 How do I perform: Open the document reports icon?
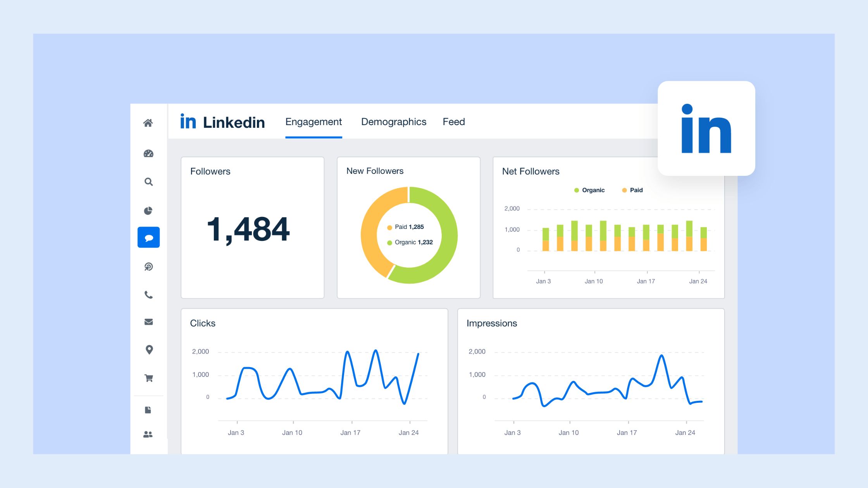point(148,410)
